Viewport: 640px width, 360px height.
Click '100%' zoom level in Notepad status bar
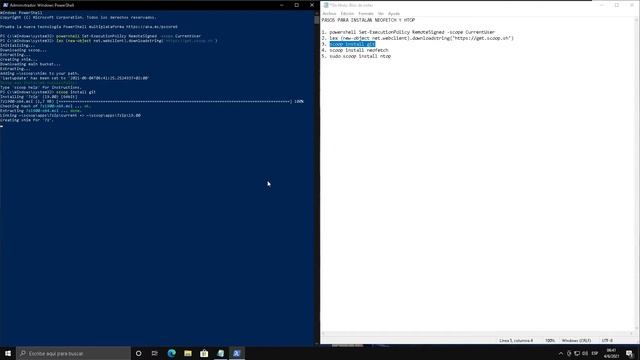(550, 340)
